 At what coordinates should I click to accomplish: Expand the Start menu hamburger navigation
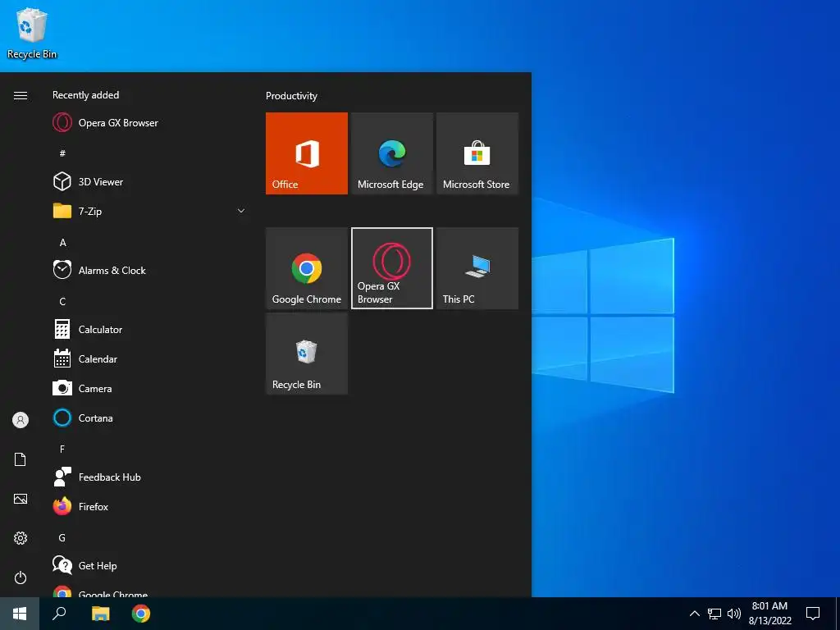click(21, 95)
